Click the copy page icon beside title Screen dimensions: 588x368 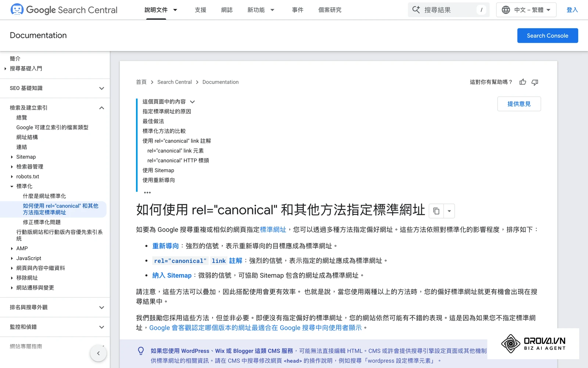pyautogui.click(x=436, y=211)
